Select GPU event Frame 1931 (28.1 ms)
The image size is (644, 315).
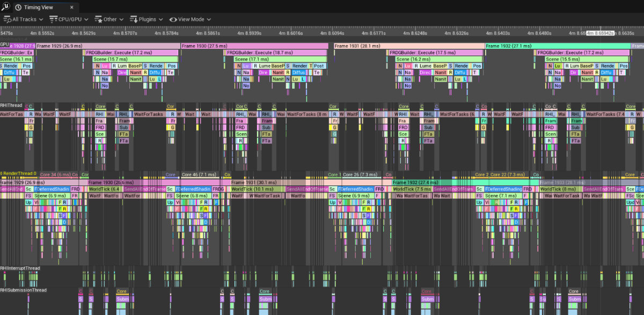click(x=409, y=46)
